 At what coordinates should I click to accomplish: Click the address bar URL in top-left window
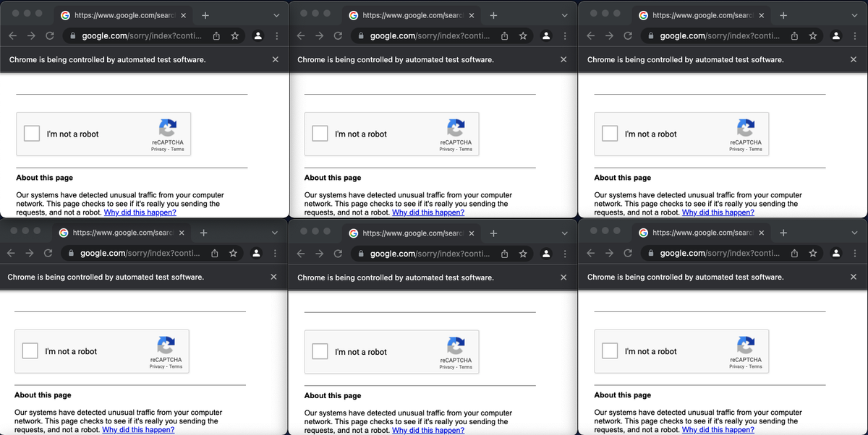point(141,35)
